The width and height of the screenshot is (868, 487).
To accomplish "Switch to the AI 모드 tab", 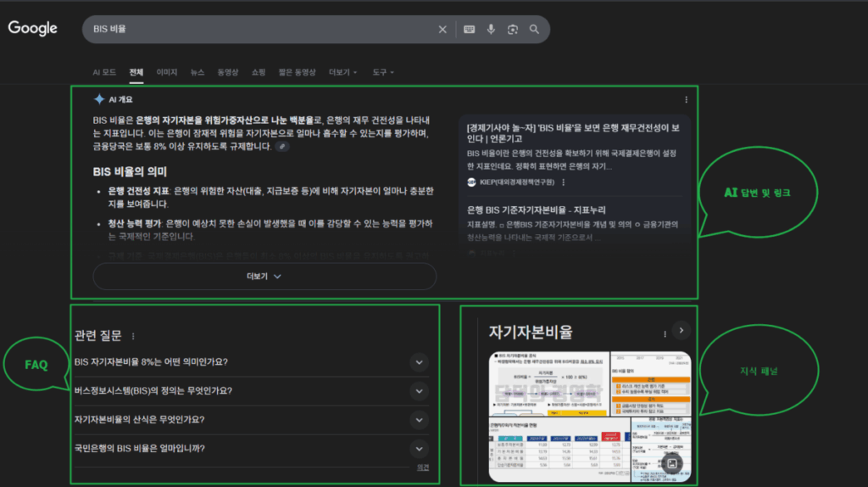I will click(x=104, y=73).
